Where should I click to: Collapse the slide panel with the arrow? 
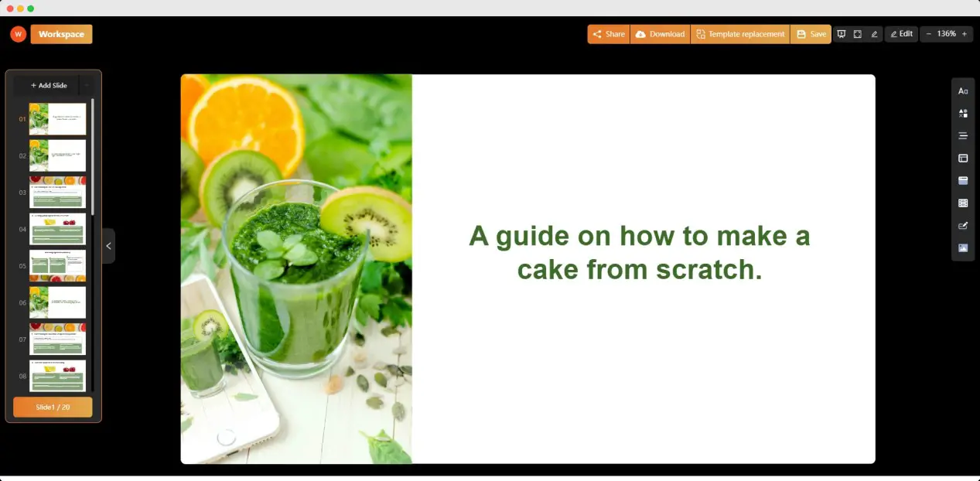108,246
